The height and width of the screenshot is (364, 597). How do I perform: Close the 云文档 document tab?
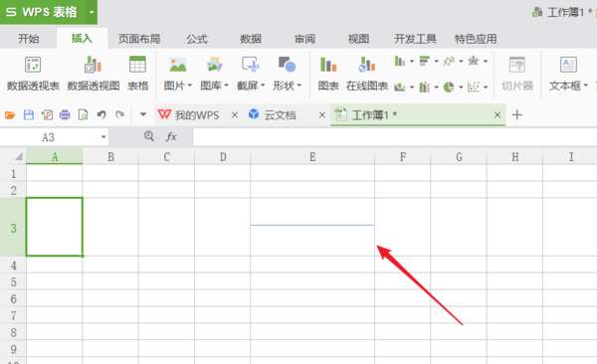pyautogui.click(x=322, y=114)
